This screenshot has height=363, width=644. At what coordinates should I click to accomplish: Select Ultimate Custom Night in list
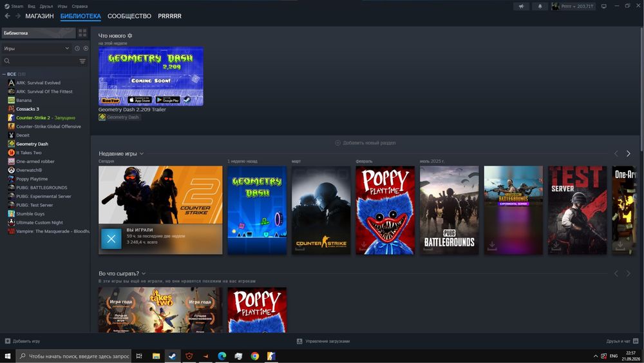(39, 222)
